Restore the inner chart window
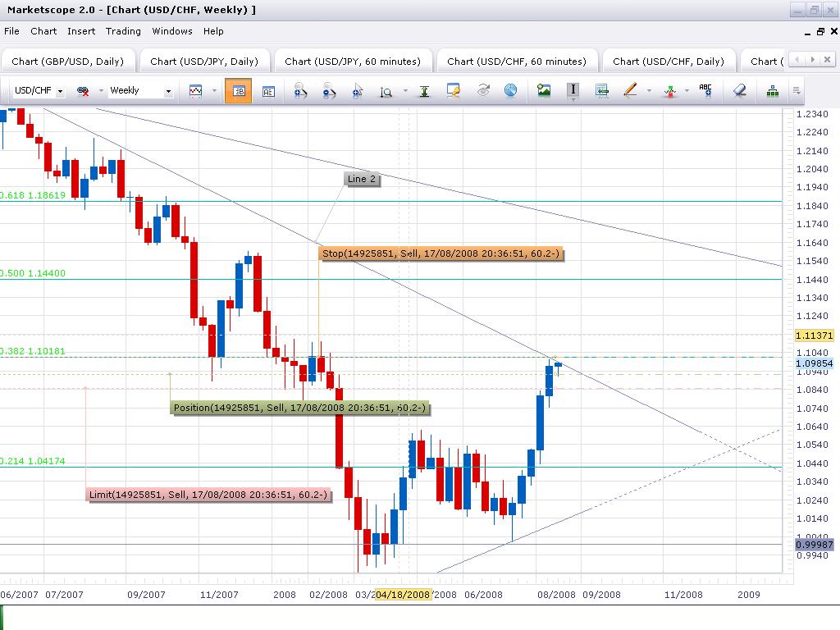840x630 pixels. 820,32
